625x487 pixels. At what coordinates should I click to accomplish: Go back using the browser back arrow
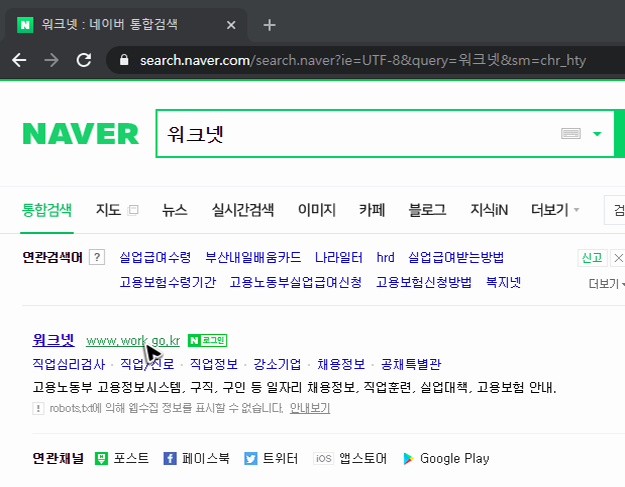(19, 60)
